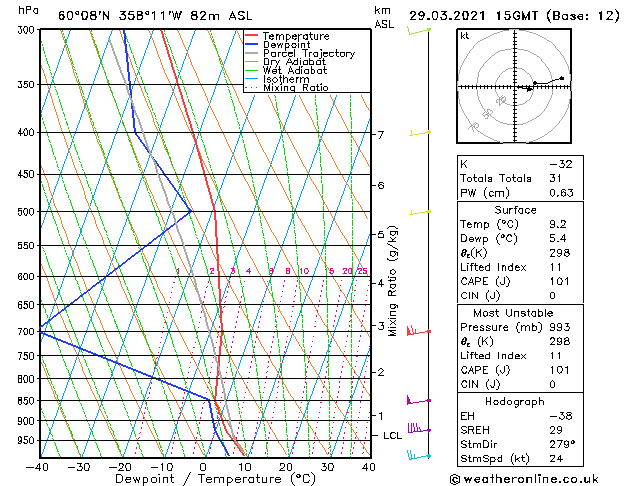Click the PW (cm) value 0.63

(x=562, y=193)
